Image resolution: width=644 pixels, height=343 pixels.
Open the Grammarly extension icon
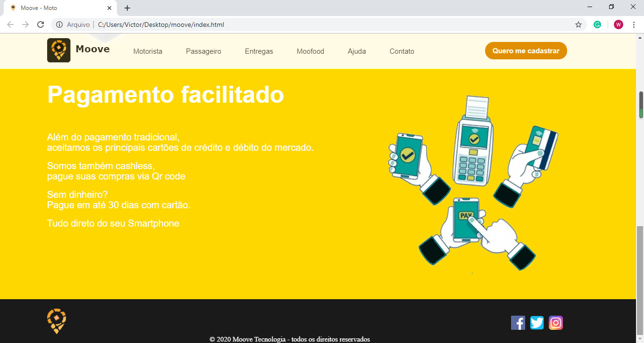(597, 24)
